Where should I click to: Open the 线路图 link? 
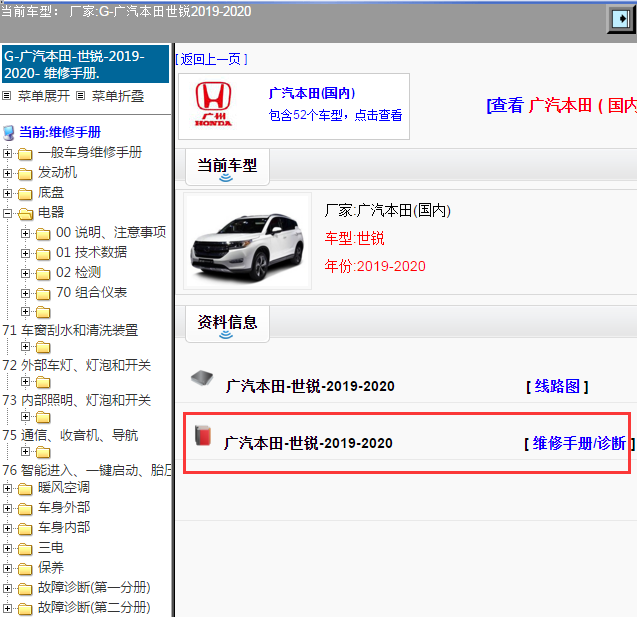[x=557, y=386]
